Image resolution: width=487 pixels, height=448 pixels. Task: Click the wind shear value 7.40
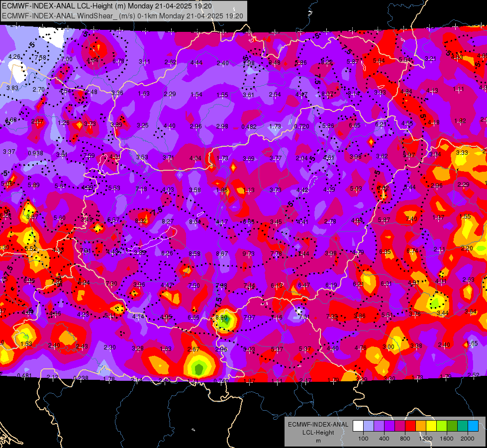(x=411, y=219)
